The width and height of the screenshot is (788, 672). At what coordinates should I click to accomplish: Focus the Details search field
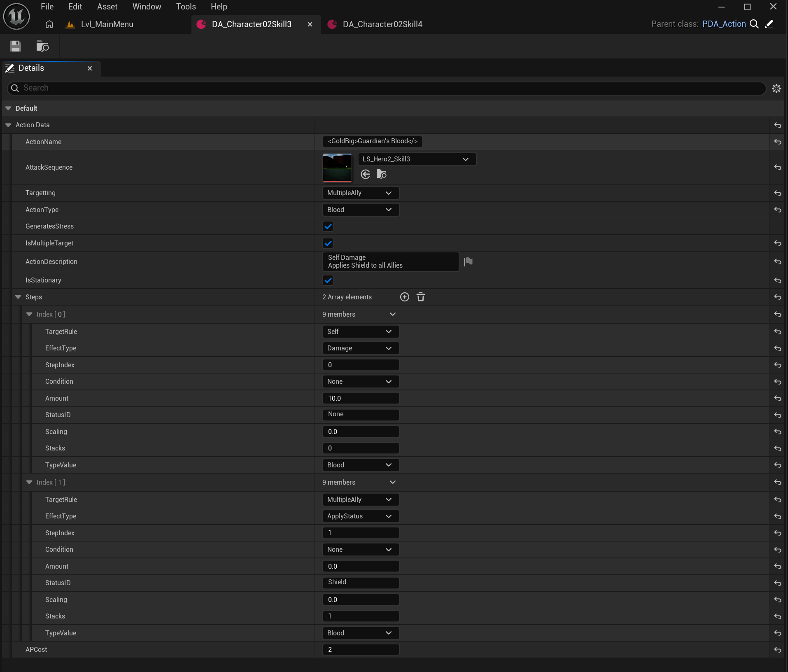pos(386,88)
